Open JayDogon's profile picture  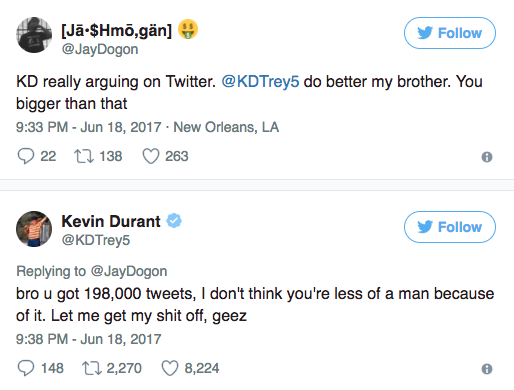34,35
